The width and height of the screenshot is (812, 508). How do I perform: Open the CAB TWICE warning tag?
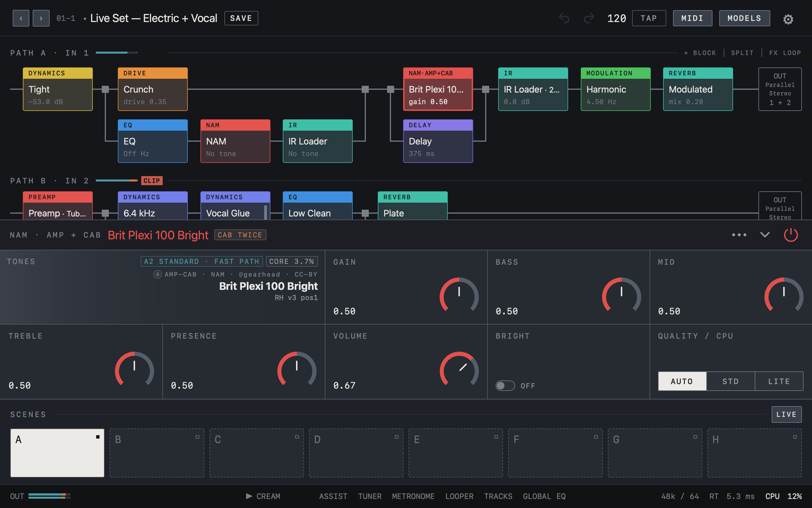[240, 235]
